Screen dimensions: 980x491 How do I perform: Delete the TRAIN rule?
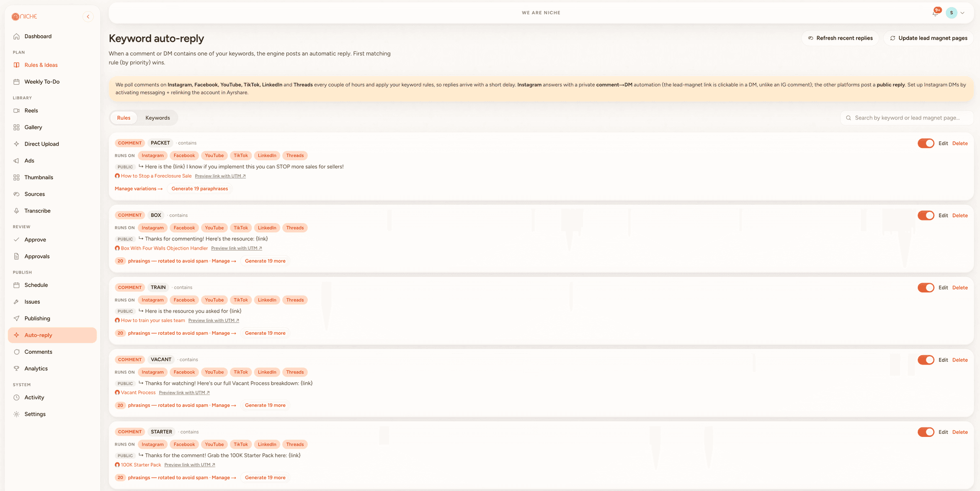pyautogui.click(x=960, y=288)
